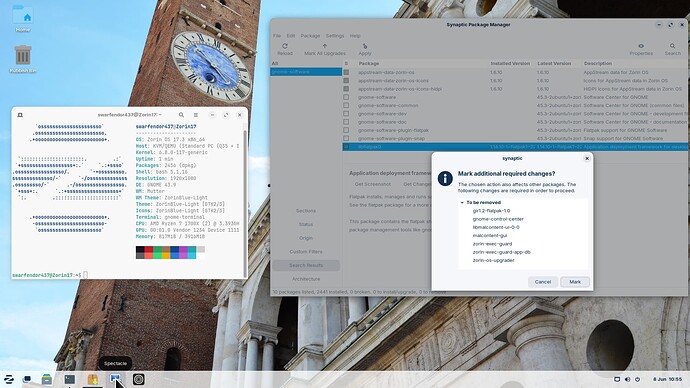The height and width of the screenshot is (388, 690).
Task: Open the Home folder desktop icon
Action: (x=23, y=18)
